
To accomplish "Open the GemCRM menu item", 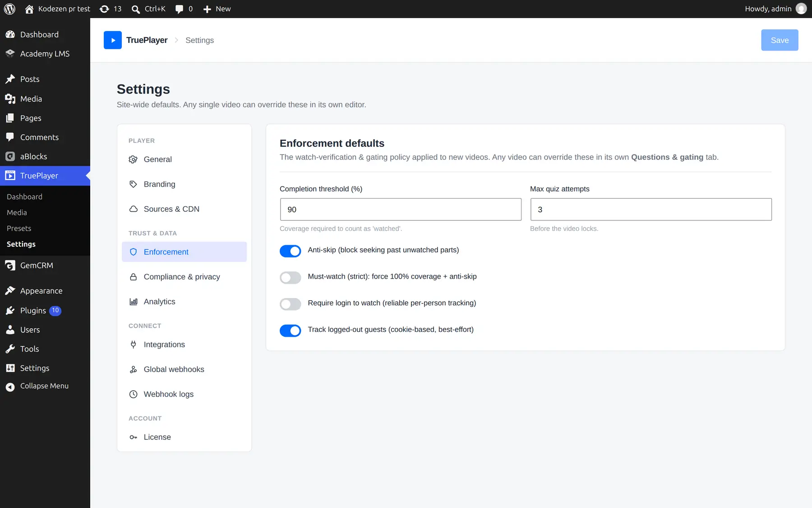I will [45, 266].
